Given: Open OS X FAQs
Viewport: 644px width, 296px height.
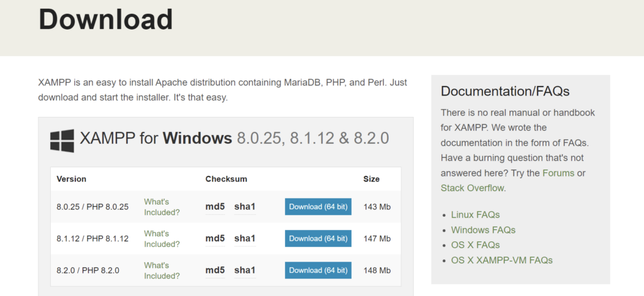Looking at the screenshot, I should click(x=475, y=245).
